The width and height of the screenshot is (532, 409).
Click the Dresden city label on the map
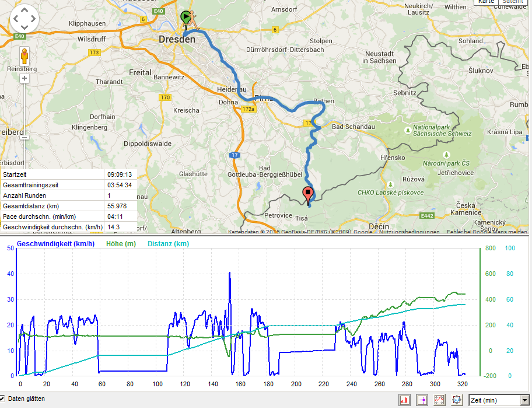coord(177,39)
